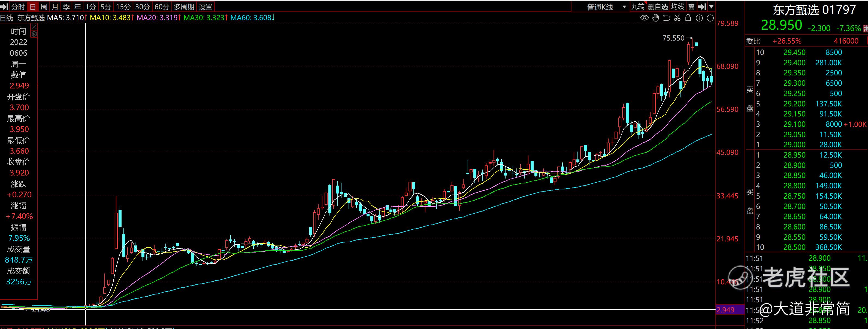Click the MA10: 3.483 indicator label

[x=112, y=18]
